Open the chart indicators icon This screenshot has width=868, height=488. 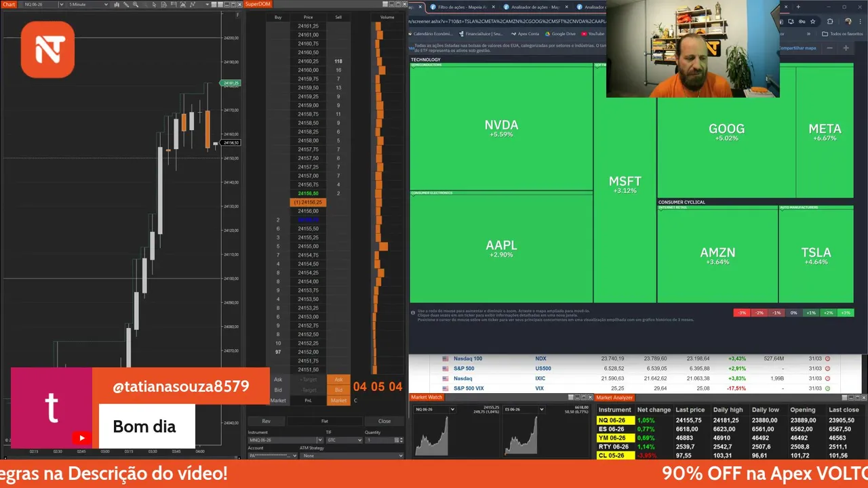(182, 4)
